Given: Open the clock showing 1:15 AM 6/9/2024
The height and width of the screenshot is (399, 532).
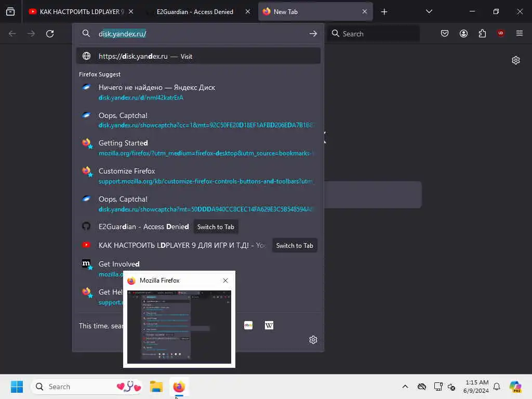Looking at the screenshot, I should (476, 387).
